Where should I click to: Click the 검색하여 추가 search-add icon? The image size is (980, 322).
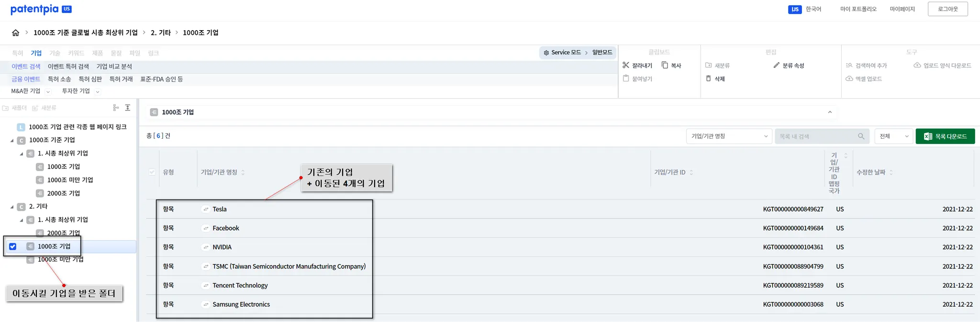(x=849, y=65)
